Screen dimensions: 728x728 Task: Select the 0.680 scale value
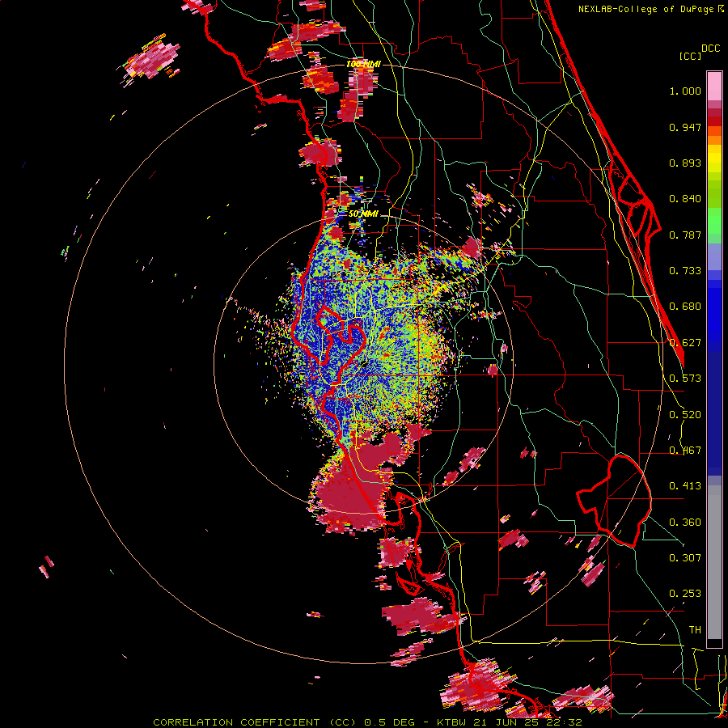(x=685, y=307)
